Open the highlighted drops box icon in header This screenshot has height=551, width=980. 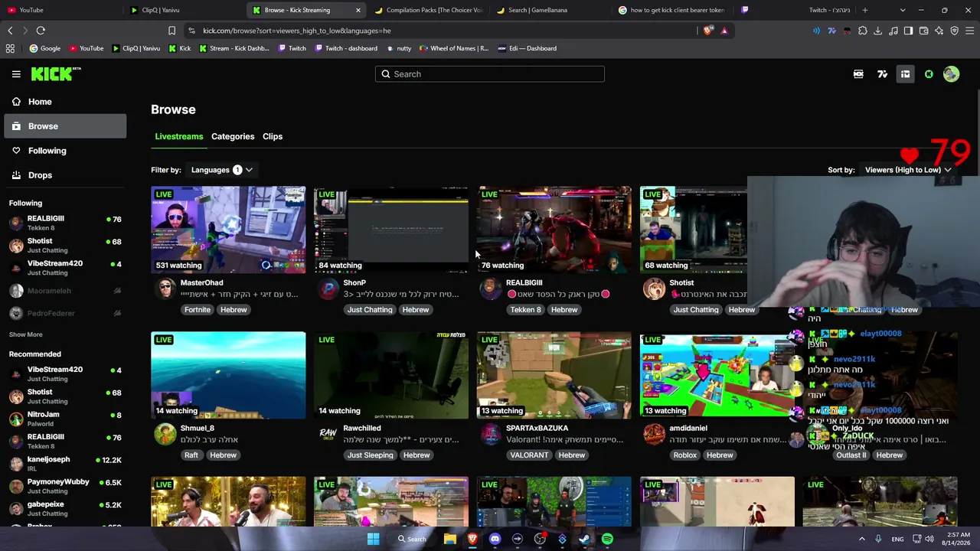pos(905,74)
